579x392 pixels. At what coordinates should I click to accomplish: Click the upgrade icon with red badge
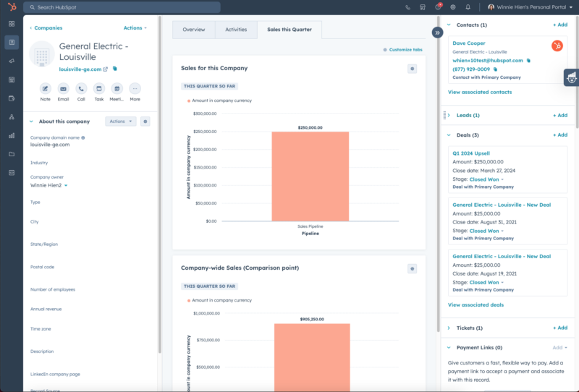[438, 7]
